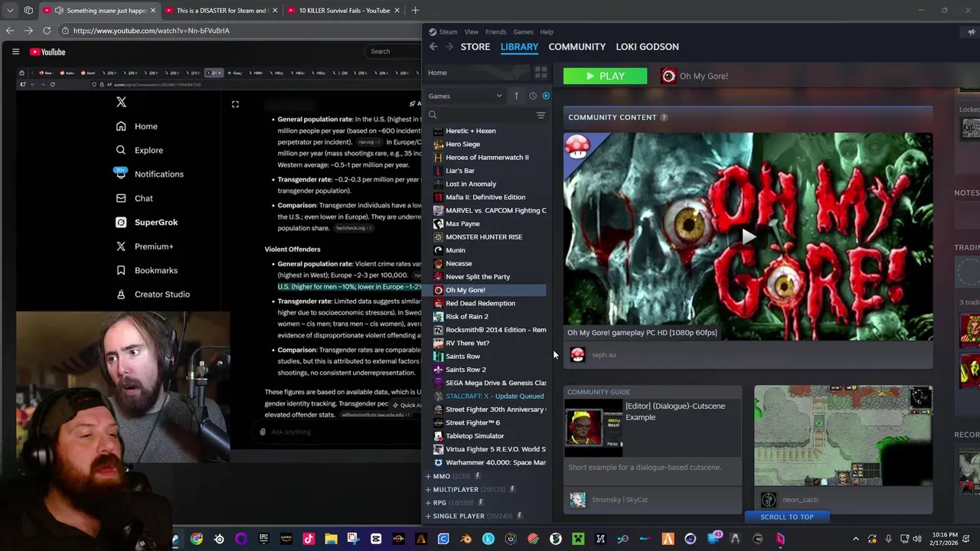Go forward with the Steam forward arrow
The image size is (980, 551).
click(449, 47)
